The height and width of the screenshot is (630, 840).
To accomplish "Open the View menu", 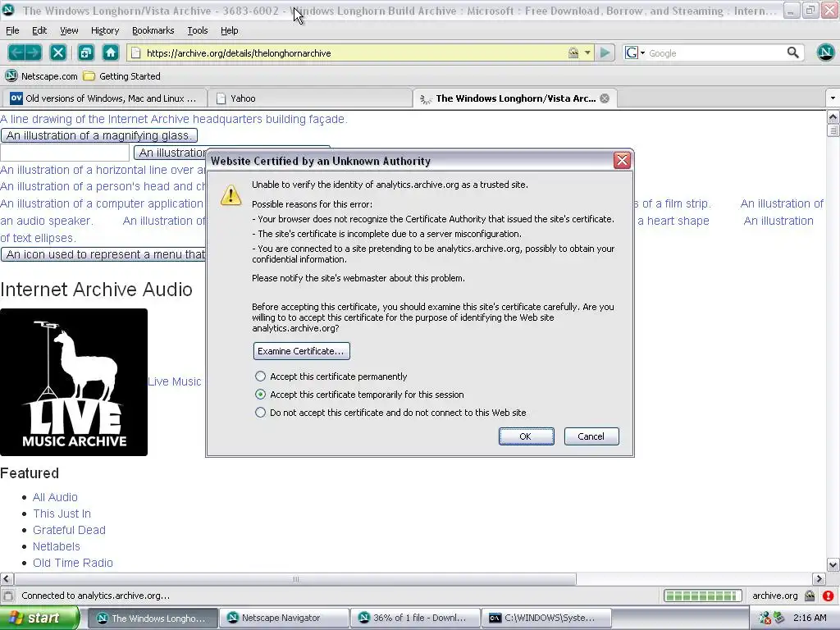I will point(69,30).
